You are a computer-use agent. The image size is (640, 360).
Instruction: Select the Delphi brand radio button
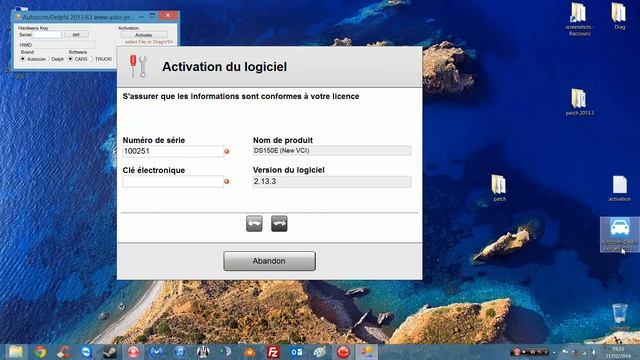49,59
